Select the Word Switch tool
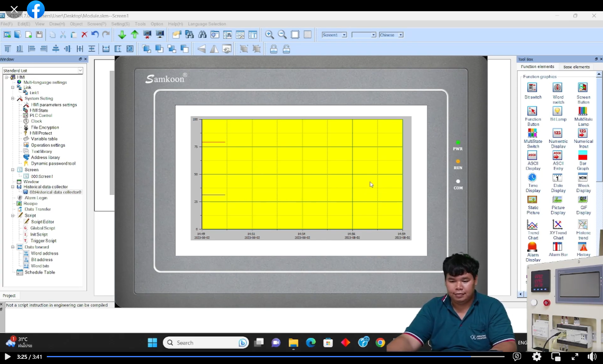 [558, 94]
